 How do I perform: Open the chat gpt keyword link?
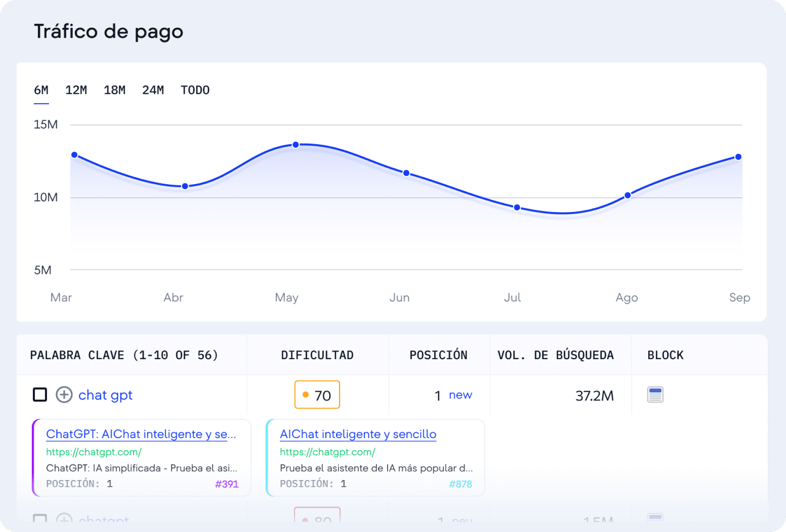[x=105, y=395]
